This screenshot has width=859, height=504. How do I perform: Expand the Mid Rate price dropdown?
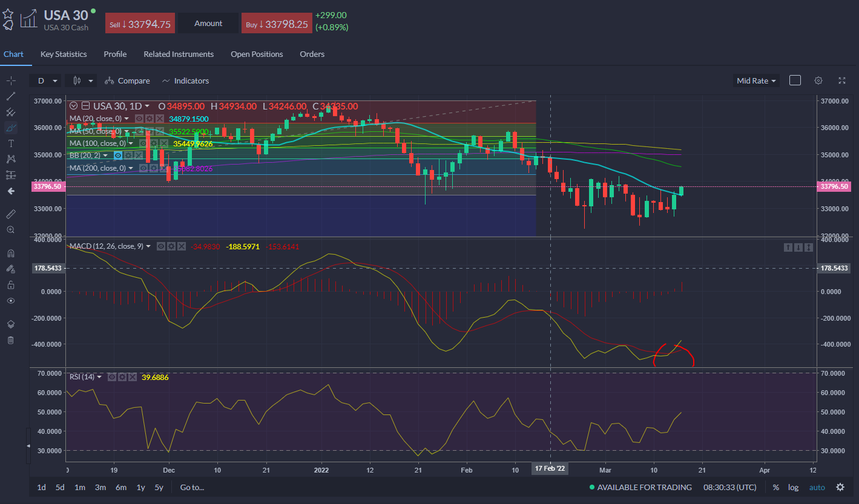click(x=756, y=80)
